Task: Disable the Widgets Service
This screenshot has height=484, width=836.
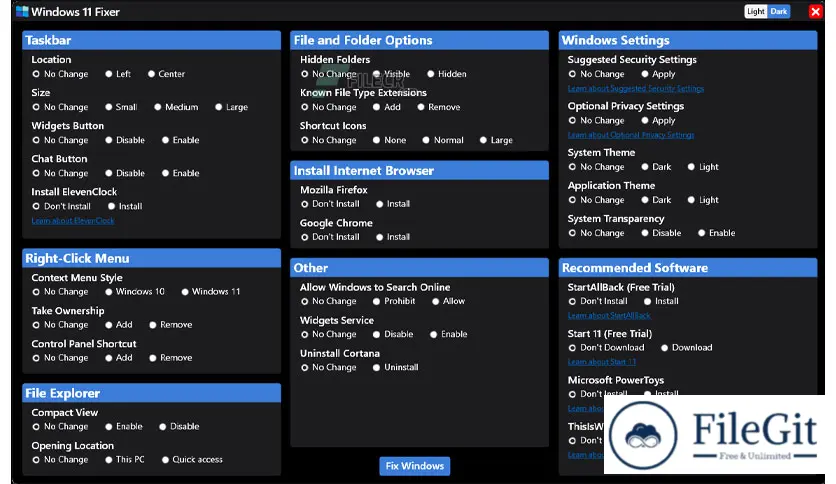Action: pos(393,334)
